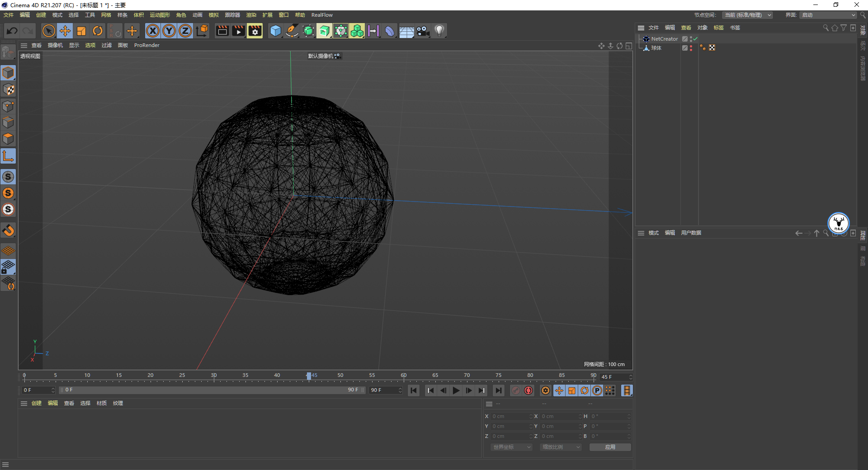Toggle 球体 visibility dots
This screenshot has width=868, height=470.
(x=691, y=48)
